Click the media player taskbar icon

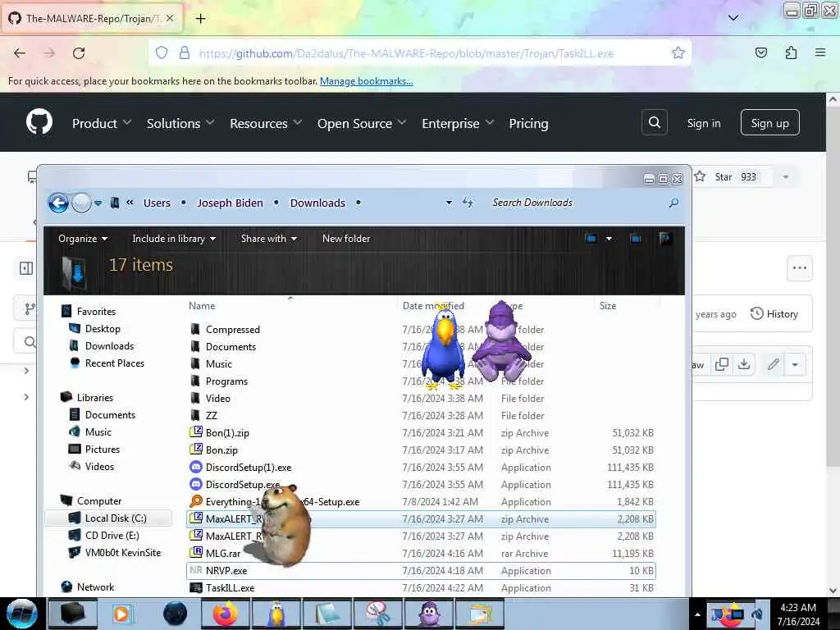pos(121,614)
